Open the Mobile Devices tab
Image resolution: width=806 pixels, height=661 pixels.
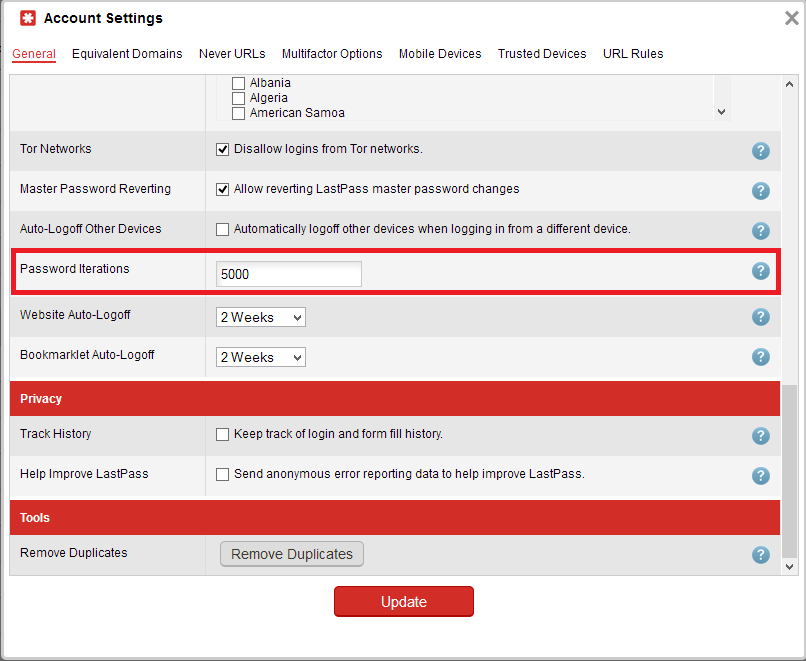[440, 54]
